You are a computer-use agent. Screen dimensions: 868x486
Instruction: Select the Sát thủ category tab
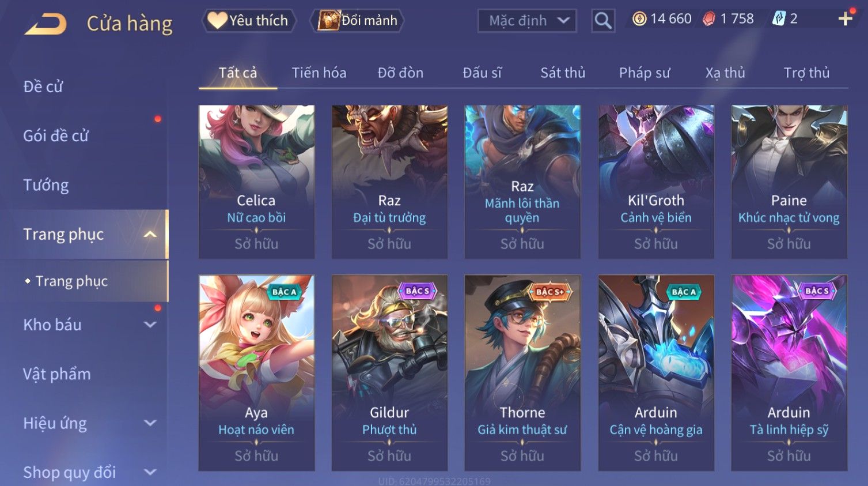[563, 73]
